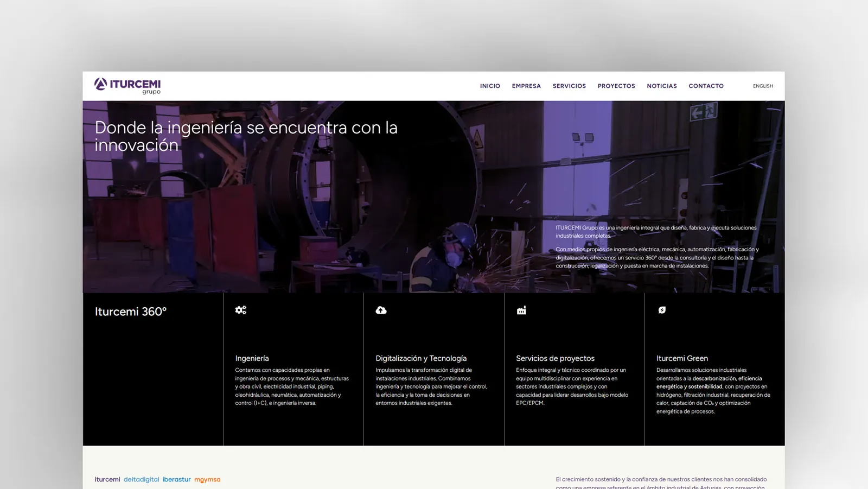Click the paragraph starting 'ITURCEMI Grupo es una ingeniería'
The image size is (868, 489).
pos(656,232)
